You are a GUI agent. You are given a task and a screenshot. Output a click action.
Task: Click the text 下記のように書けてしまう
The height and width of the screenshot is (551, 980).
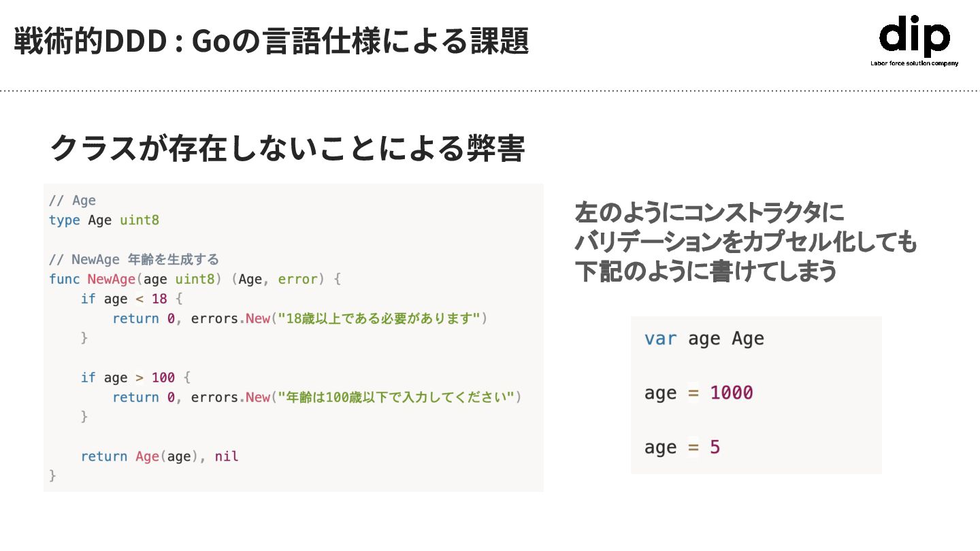pyautogui.click(x=705, y=271)
